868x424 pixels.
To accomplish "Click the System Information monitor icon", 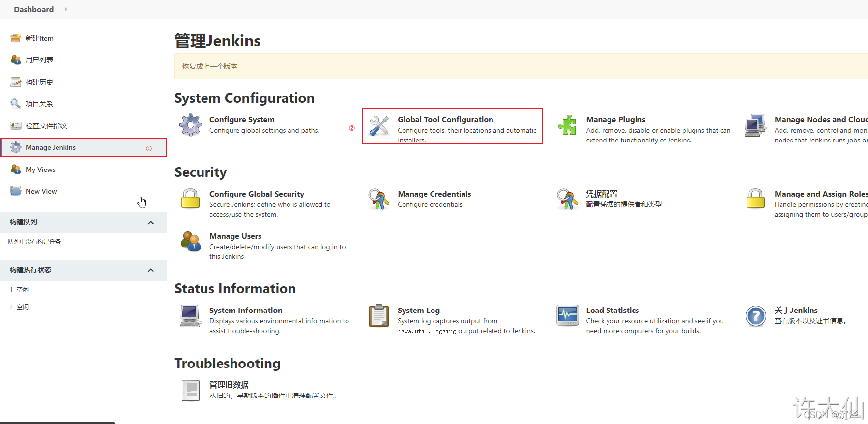I will pyautogui.click(x=191, y=315).
